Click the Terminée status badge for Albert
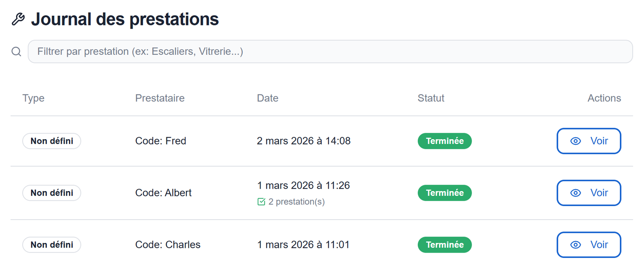The width and height of the screenshot is (644, 274). click(444, 193)
